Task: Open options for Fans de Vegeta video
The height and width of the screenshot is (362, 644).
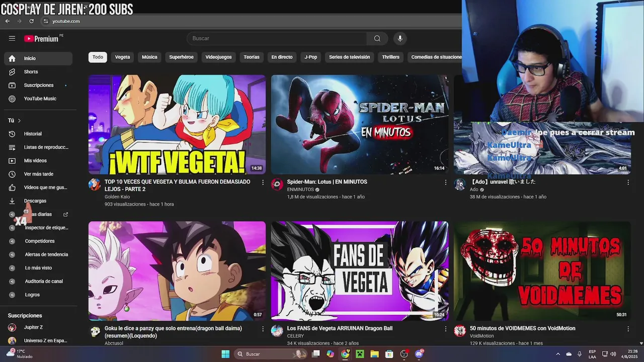Action: 445,329
